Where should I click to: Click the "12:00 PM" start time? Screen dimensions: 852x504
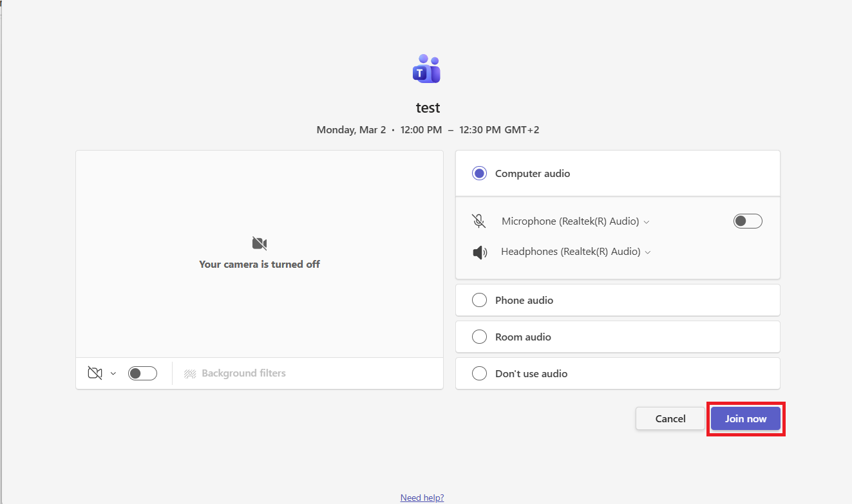[x=421, y=130]
